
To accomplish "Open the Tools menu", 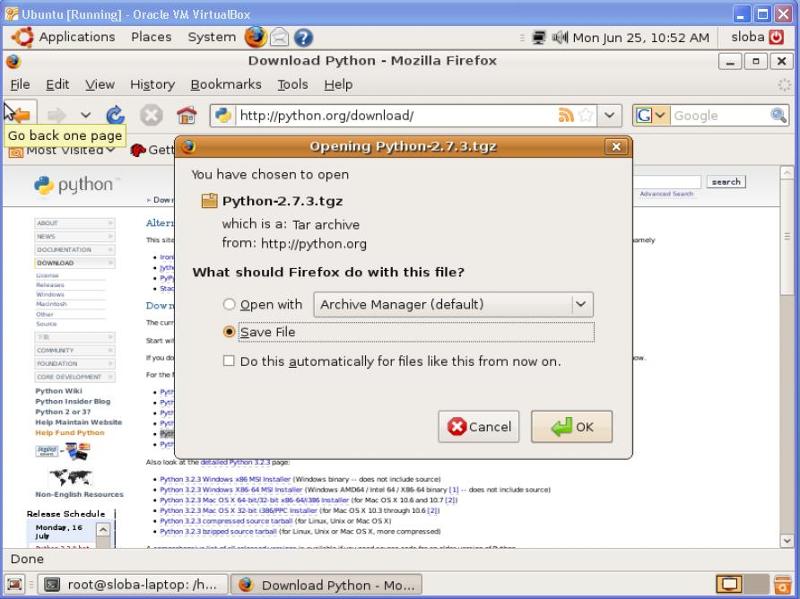I will click(292, 85).
